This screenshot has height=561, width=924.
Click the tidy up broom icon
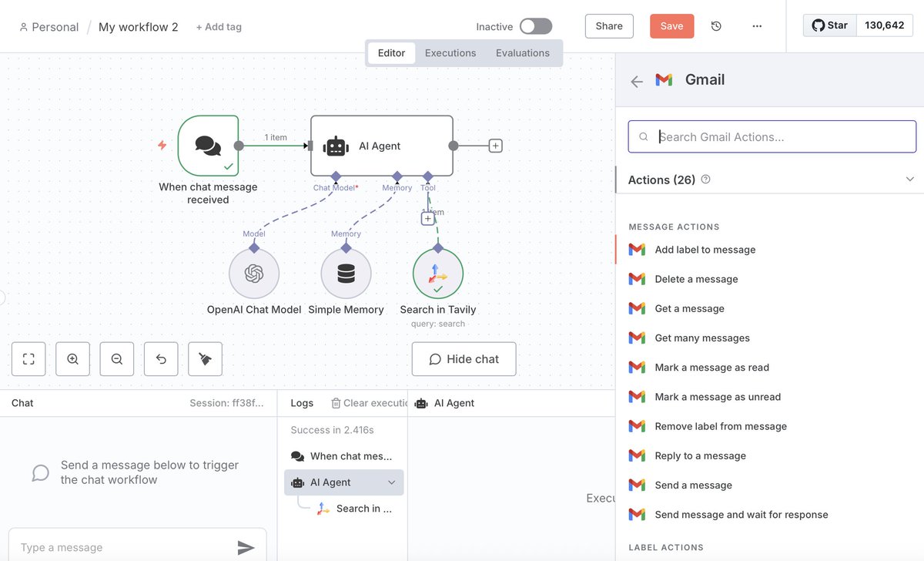pyautogui.click(x=205, y=359)
